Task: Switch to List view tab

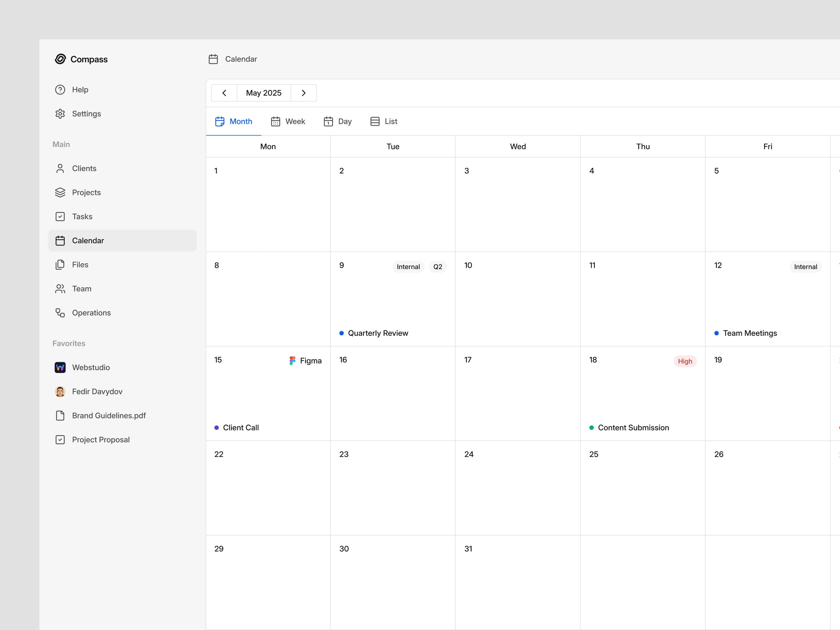Action: [x=384, y=121]
